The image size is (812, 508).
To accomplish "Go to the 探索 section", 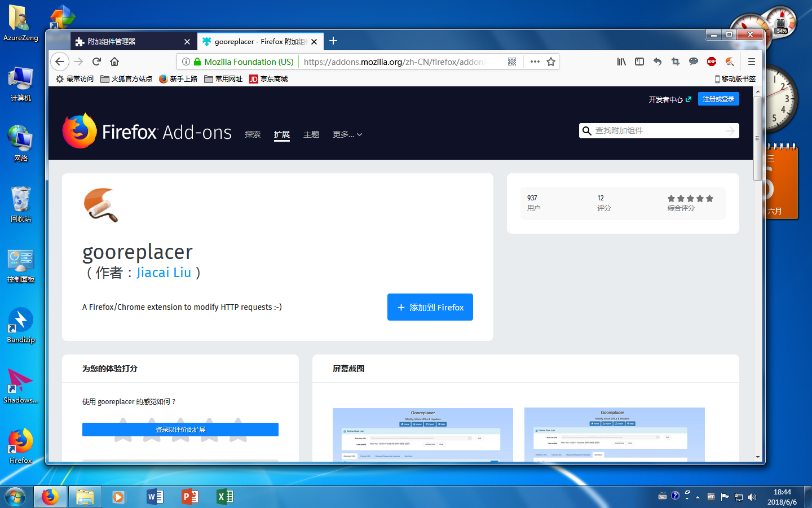I will point(253,134).
